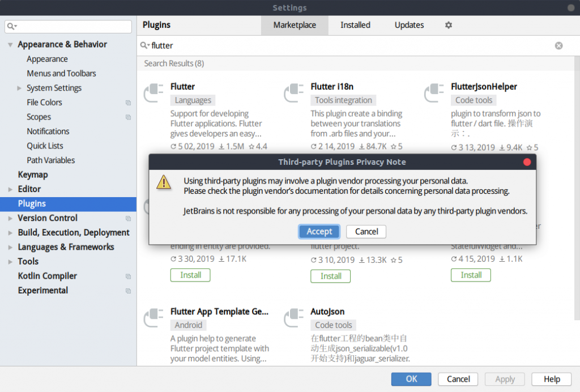Image resolution: width=580 pixels, height=392 pixels.
Task: Click the Flutter plugin icon
Action: click(153, 93)
